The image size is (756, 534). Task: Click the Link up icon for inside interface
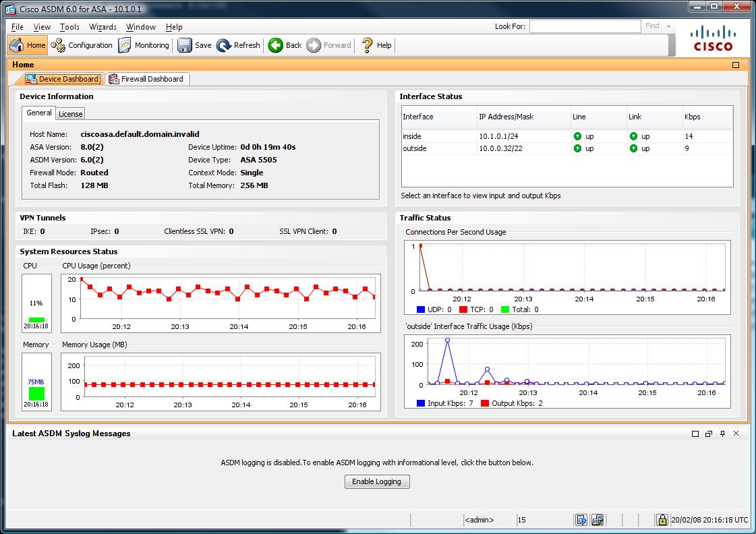(633, 136)
